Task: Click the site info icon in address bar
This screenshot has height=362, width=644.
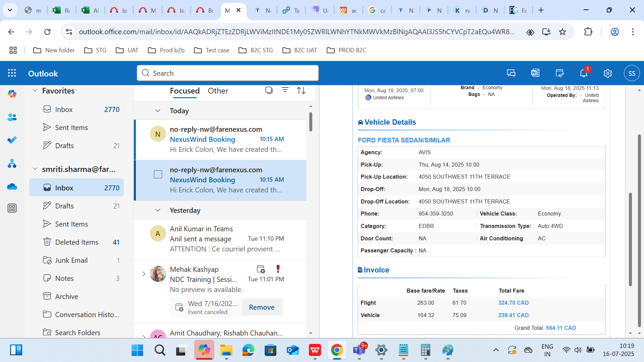Action: pos(69,32)
